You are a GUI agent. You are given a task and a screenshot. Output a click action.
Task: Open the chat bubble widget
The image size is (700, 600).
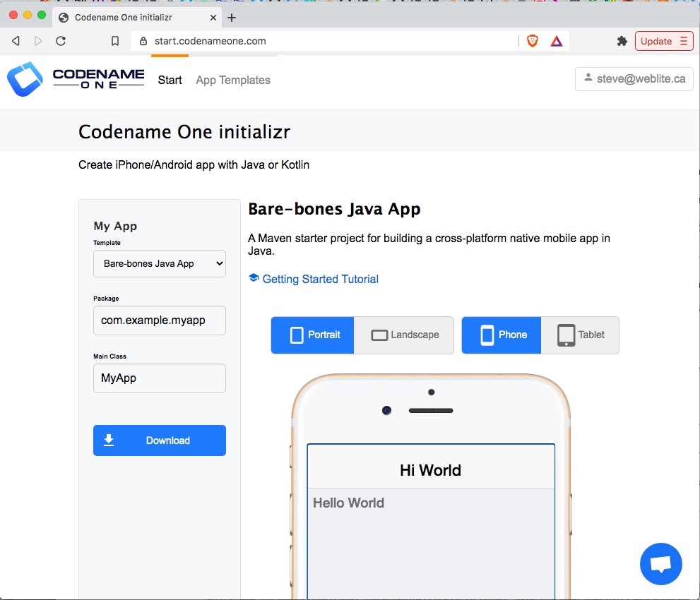660,563
